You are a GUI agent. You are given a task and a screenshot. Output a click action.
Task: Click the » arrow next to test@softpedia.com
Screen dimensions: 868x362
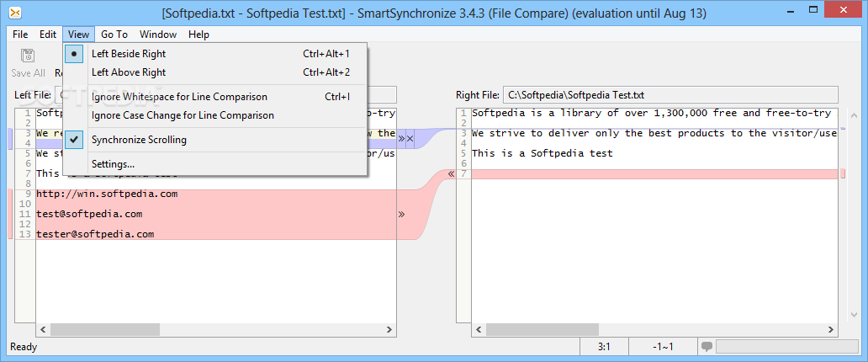click(401, 214)
